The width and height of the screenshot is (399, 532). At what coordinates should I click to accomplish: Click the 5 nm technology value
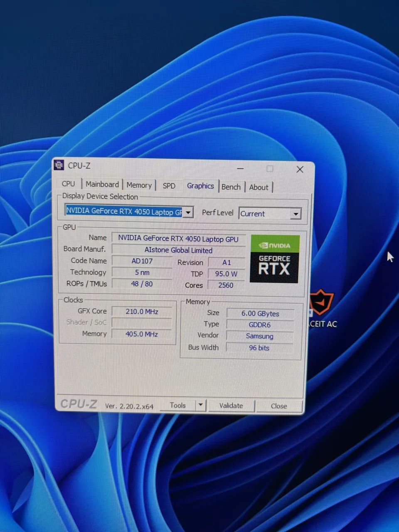pos(142,273)
